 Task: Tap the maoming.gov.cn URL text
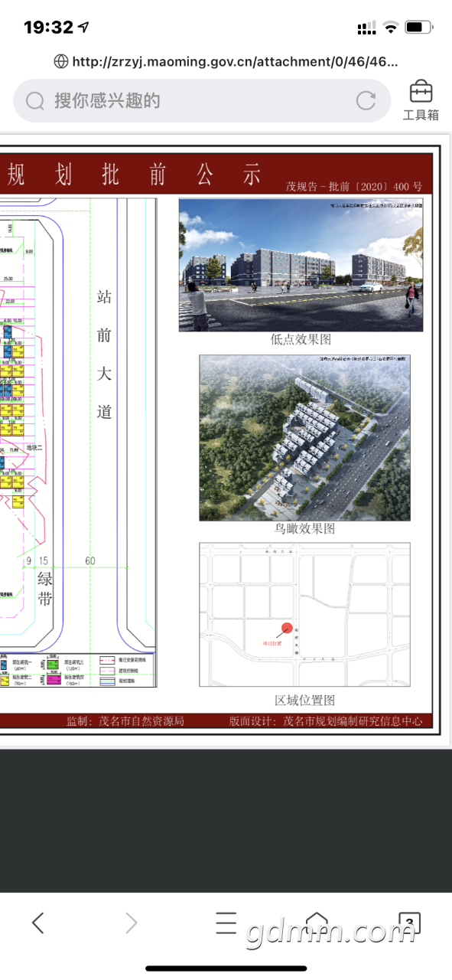pyautogui.click(x=236, y=61)
